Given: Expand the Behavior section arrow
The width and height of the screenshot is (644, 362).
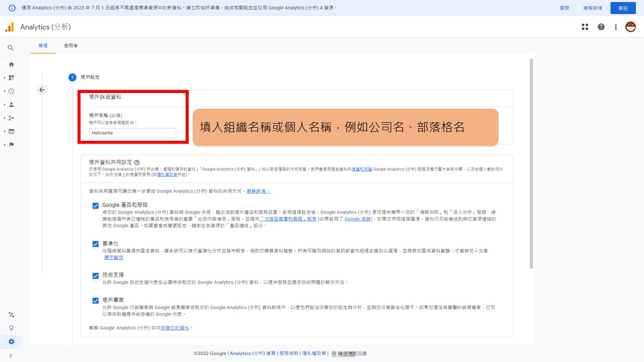Looking at the screenshot, I should 5,131.
